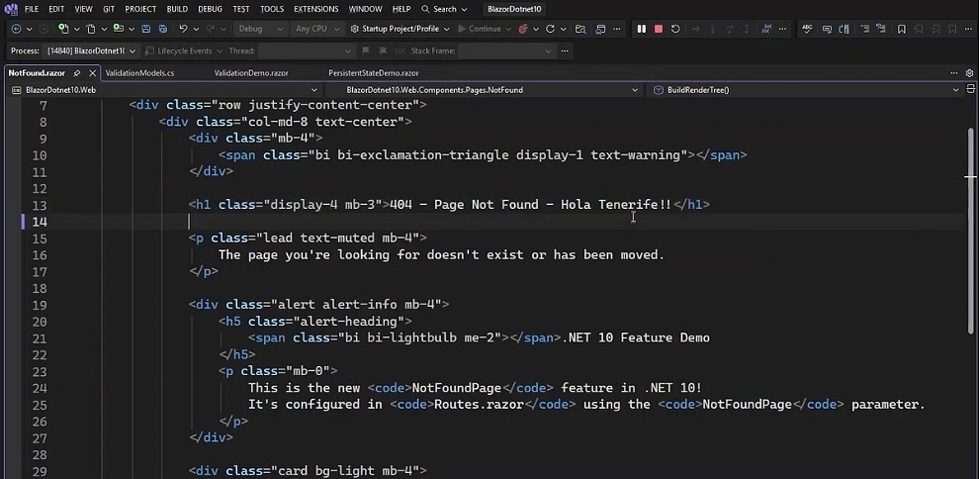This screenshot has width=980, height=479.
Task: Toggle the spell checker ABC icon
Action: (x=807, y=29)
